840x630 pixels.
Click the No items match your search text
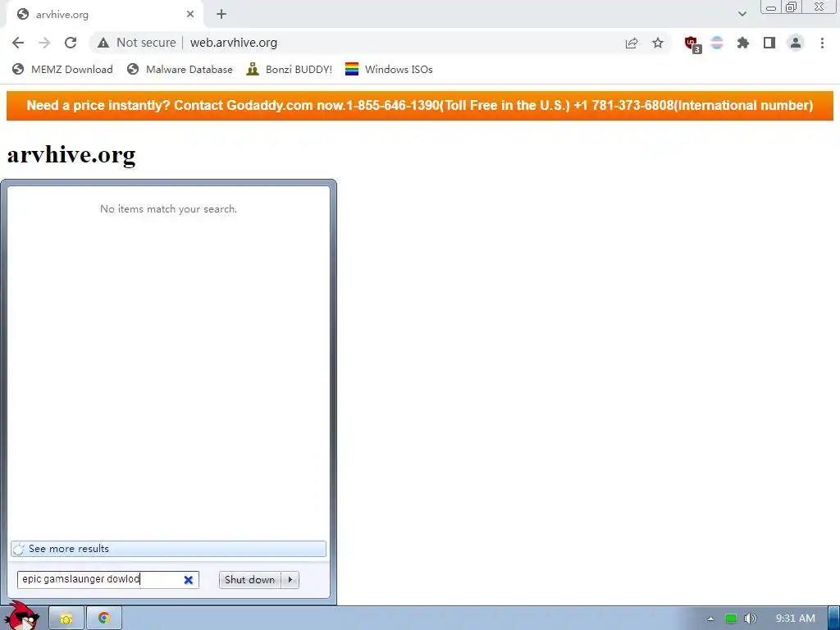[168, 209]
